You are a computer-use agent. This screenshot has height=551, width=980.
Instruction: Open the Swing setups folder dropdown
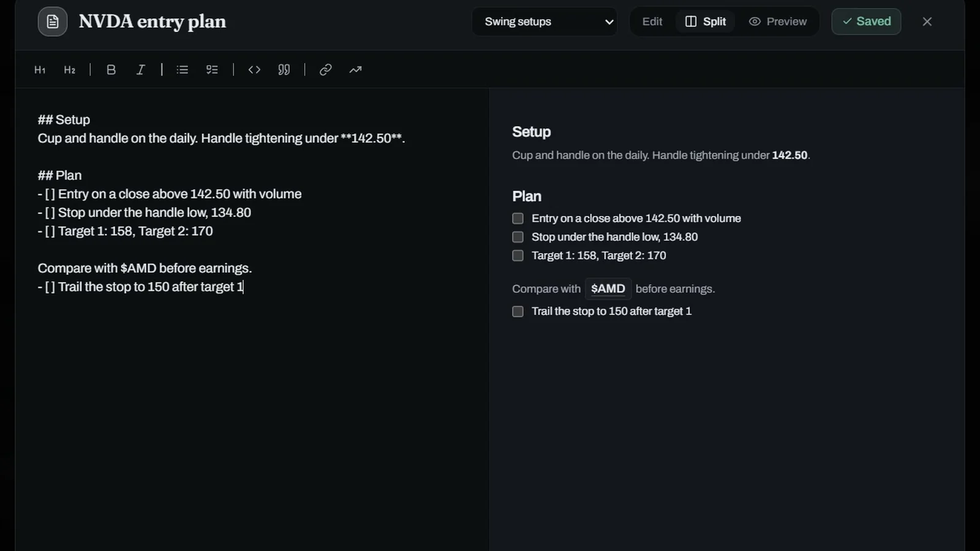click(x=545, y=21)
